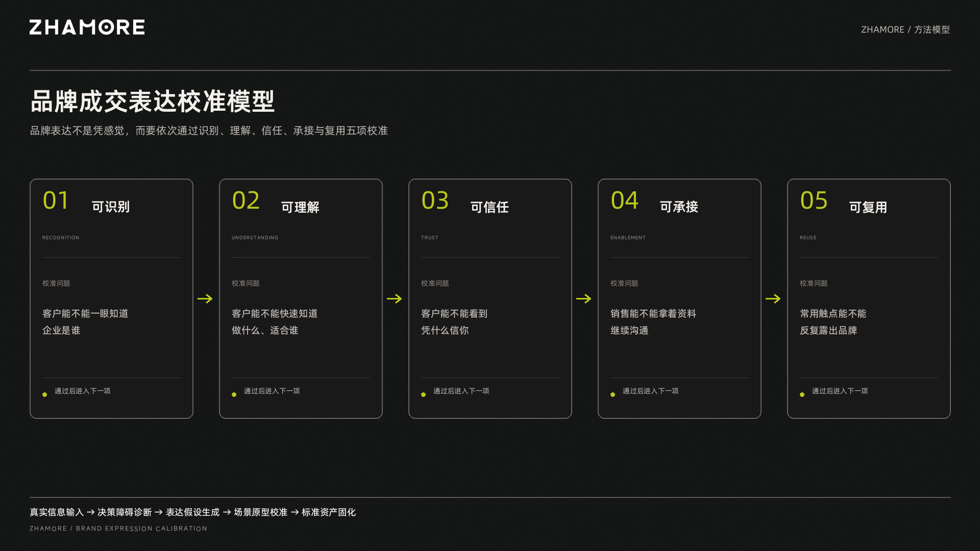The height and width of the screenshot is (551, 980).
Task: Select the 可识别 card title
Action: 111,207
